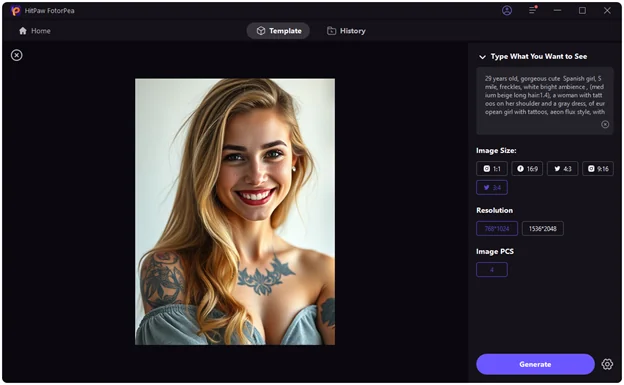The width and height of the screenshot is (624, 385).
Task: Click the Image Size: label
Action: click(496, 150)
